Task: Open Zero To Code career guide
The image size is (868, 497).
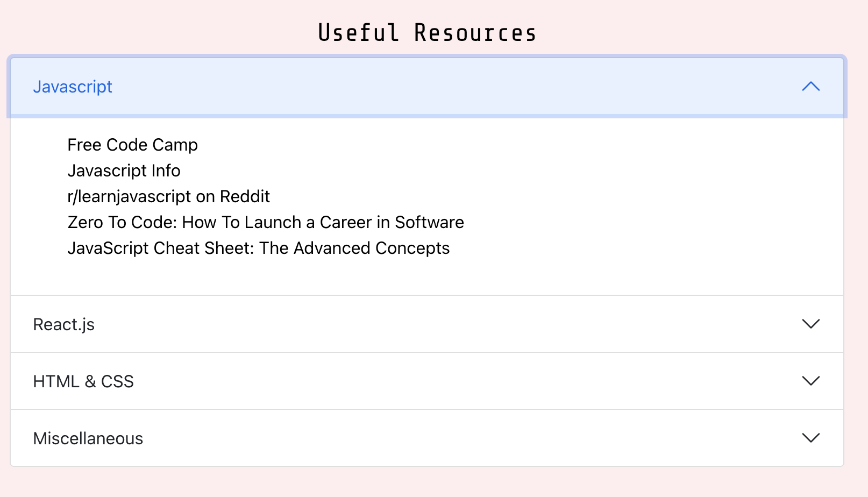Action: point(266,222)
